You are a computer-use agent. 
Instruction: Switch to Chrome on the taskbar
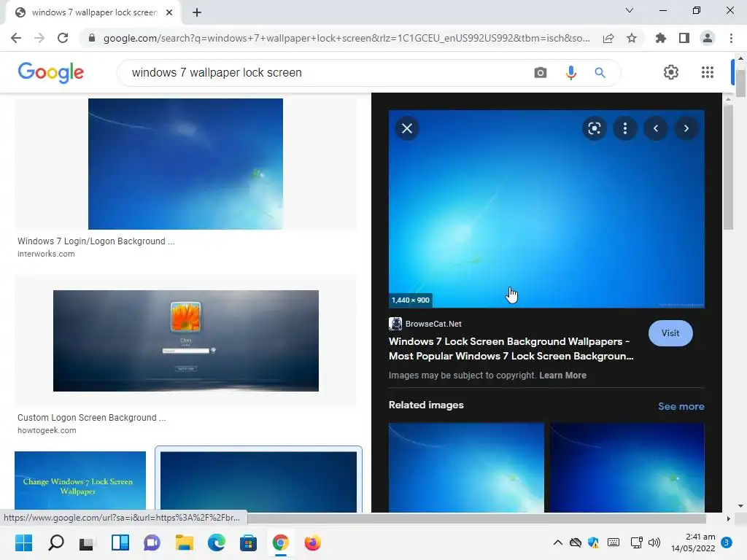pos(281,542)
